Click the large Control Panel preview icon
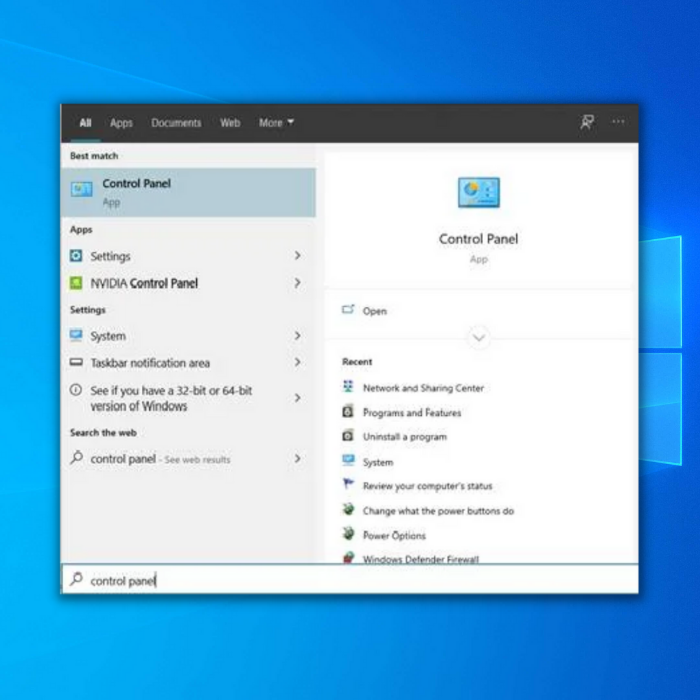700x700 pixels. click(x=479, y=192)
